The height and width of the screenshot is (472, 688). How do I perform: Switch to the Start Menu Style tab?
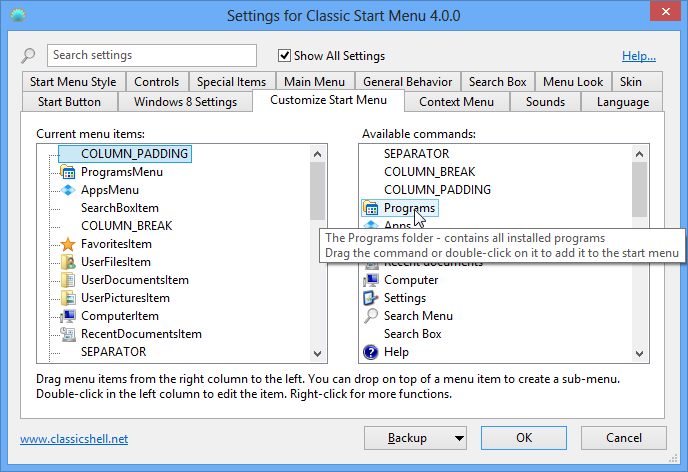pos(72,82)
